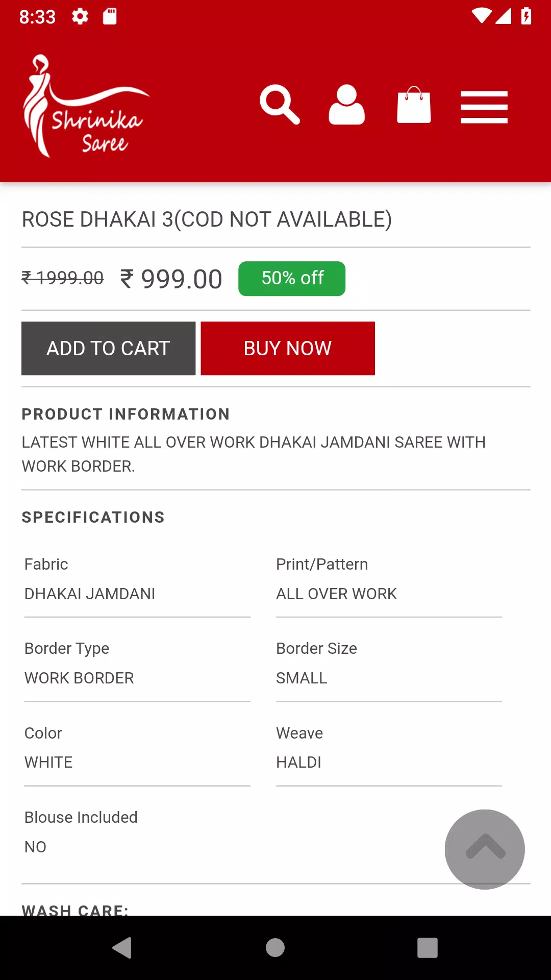Tap the Android home circle button

(275, 948)
